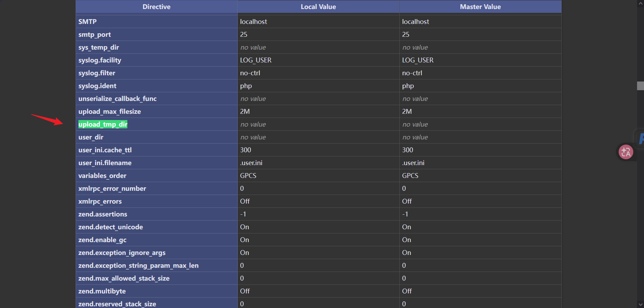644x308 pixels.
Task: Click upload_max_filesize local value 2M
Action: pyautogui.click(x=245, y=111)
